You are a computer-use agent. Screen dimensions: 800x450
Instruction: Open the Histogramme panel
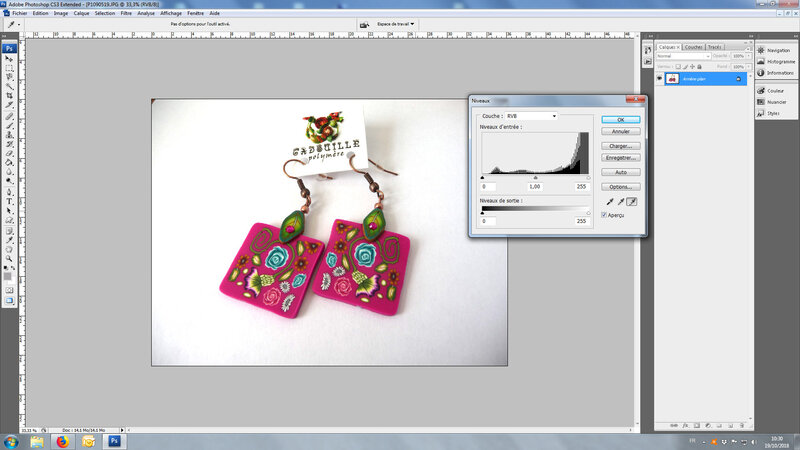point(776,62)
